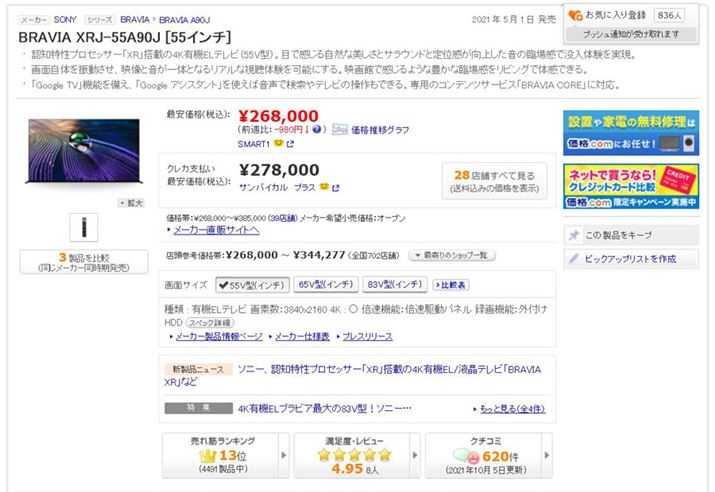Click the help question mark beside -980円
This screenshot has height=492, width=715.
(317, 129)
